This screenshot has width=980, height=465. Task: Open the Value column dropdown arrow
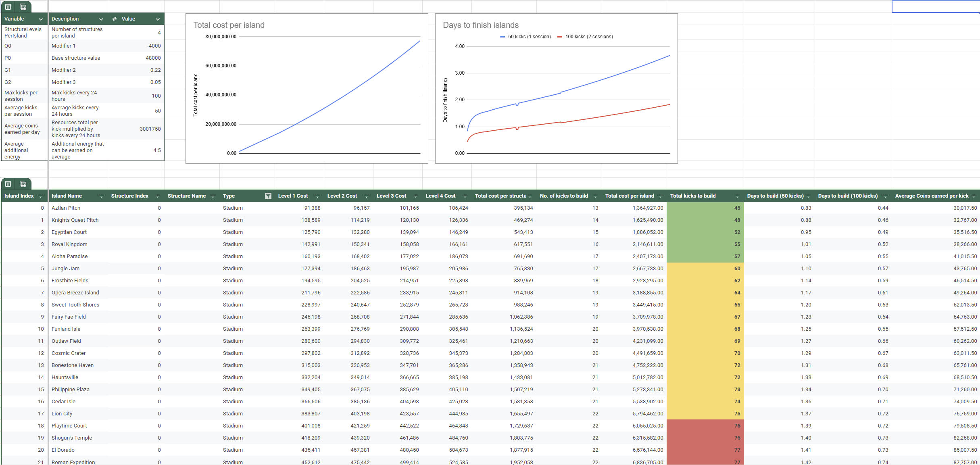point(158,19)
